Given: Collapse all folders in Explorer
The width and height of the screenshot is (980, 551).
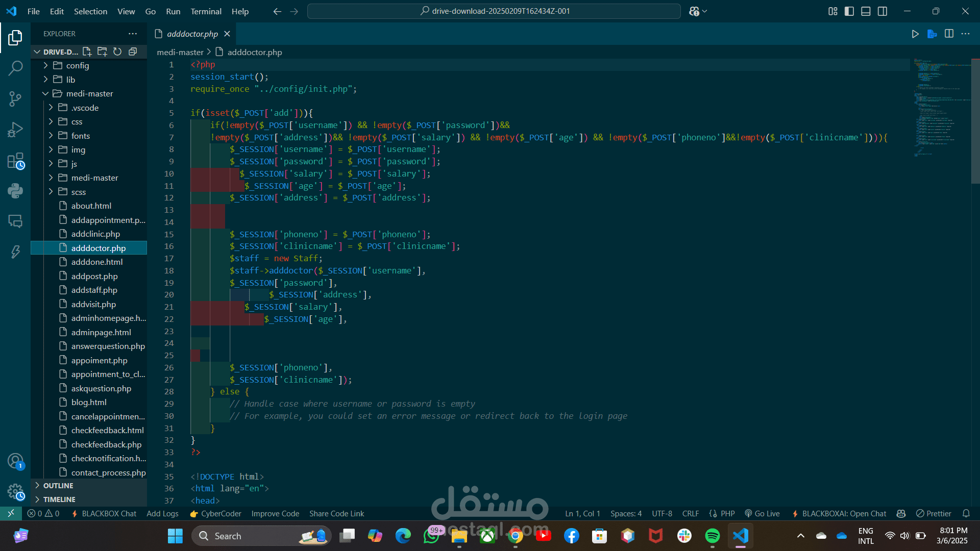Looking at the screenshot, I should pyautogui.click(x=133, y=52).
